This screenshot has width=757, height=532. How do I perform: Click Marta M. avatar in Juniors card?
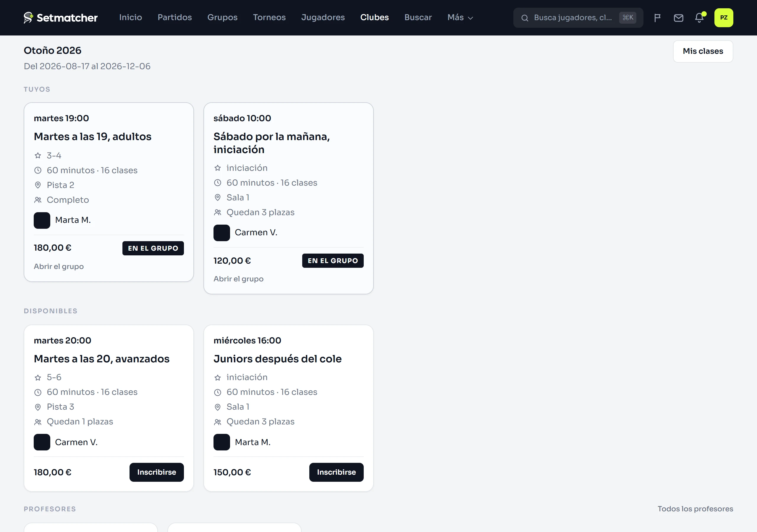pos(221,442)
